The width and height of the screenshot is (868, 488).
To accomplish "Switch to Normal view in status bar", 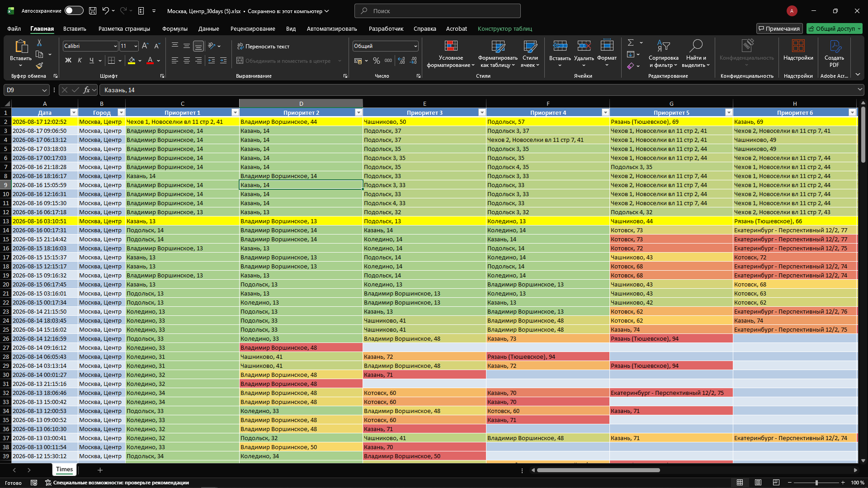I will pyautogui.click(x=740, y=483).
